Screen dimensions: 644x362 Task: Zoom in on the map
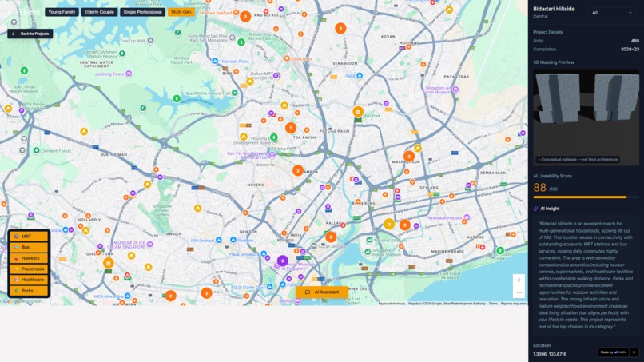[519, 280]
